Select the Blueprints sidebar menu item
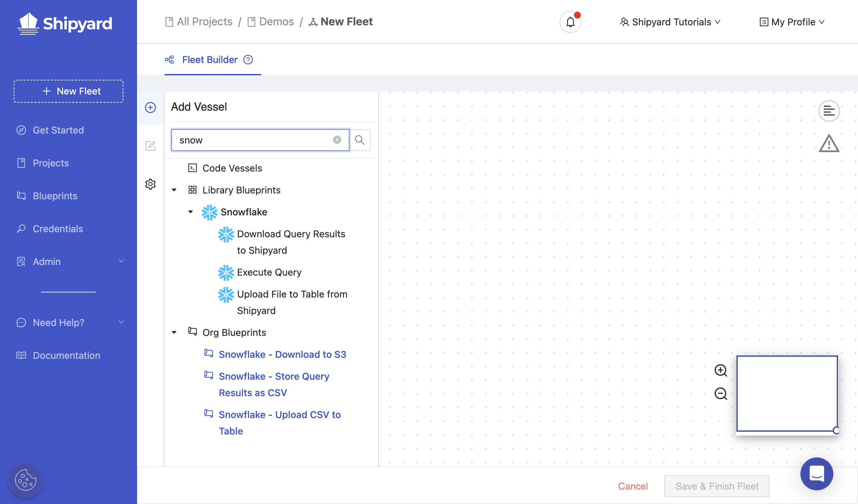 [x=54, y=195]
